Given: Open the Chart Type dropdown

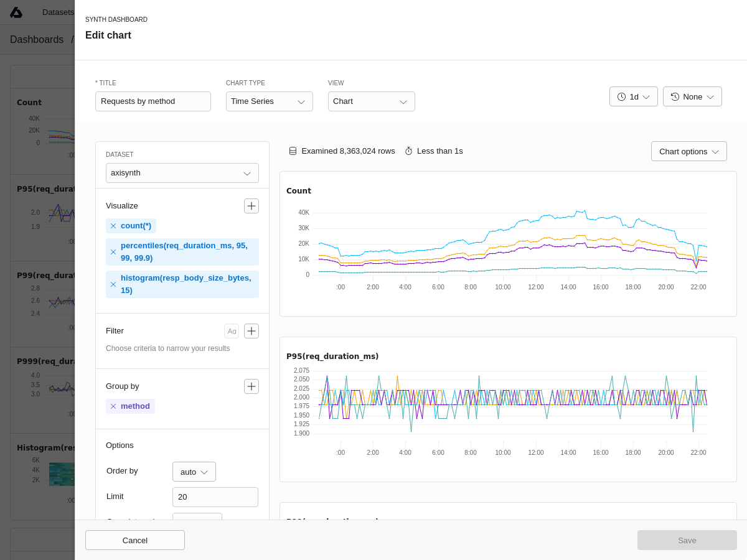Looking at the screenshot, I should 269,101.
